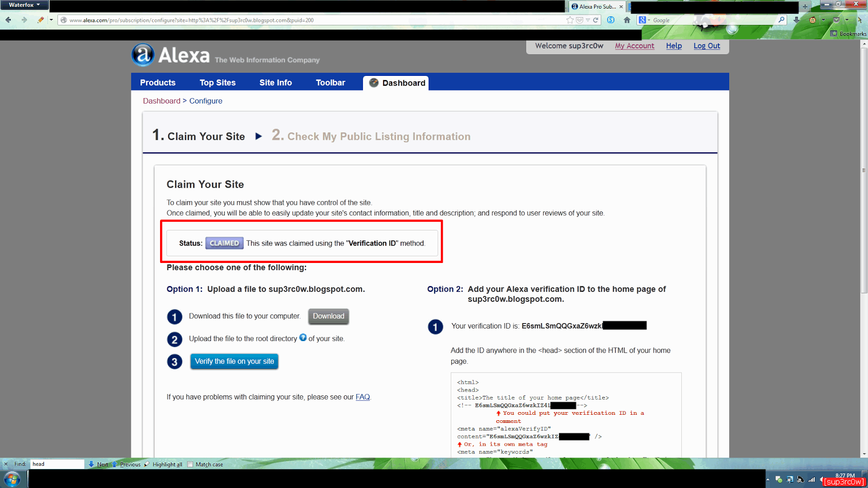
Task: Click Next in the find bar
Action: pyautogui.click(x=99, y=464)
